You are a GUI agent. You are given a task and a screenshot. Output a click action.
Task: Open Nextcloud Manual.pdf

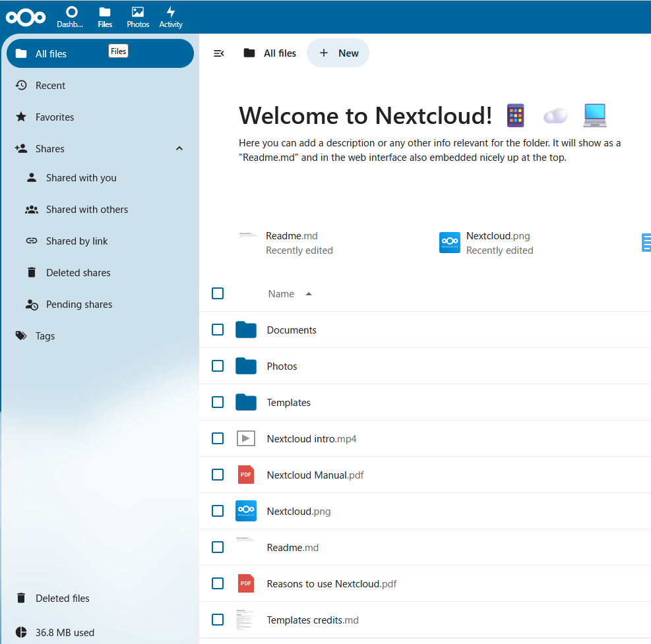point(315,475)
